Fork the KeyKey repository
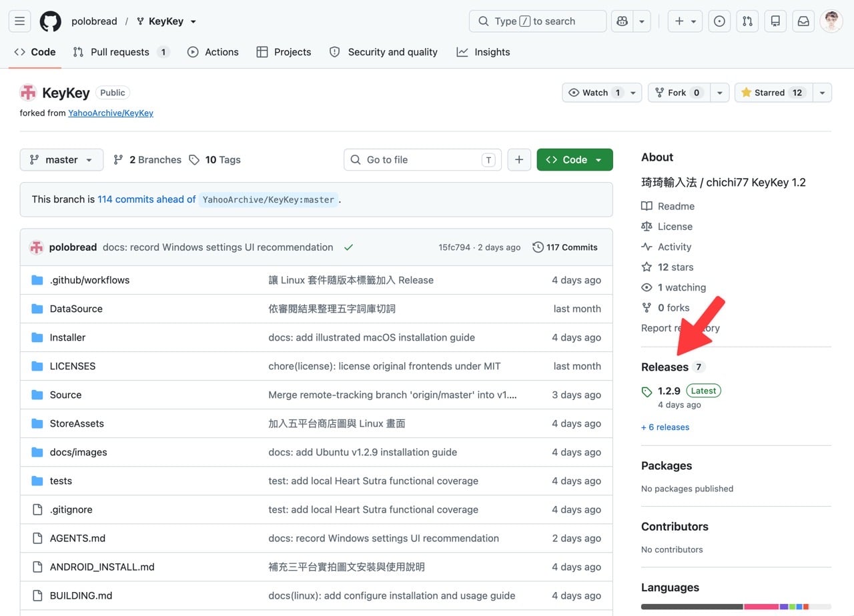The image size is (854, 616). pyautogui.click(x=679, y=93)
